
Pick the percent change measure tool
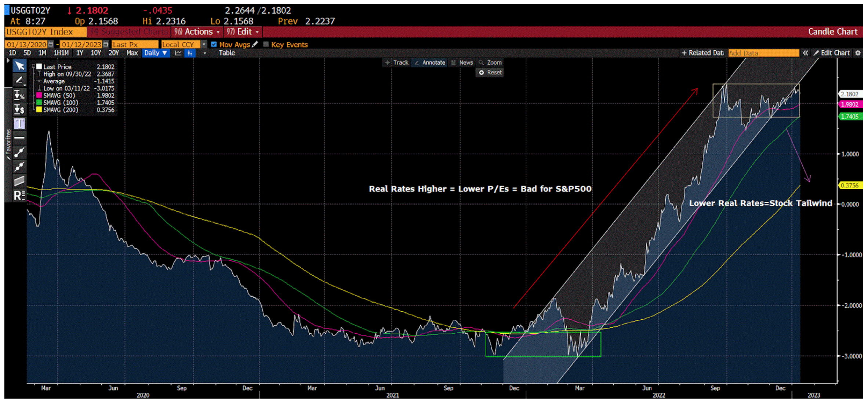(x=19, y=95)
